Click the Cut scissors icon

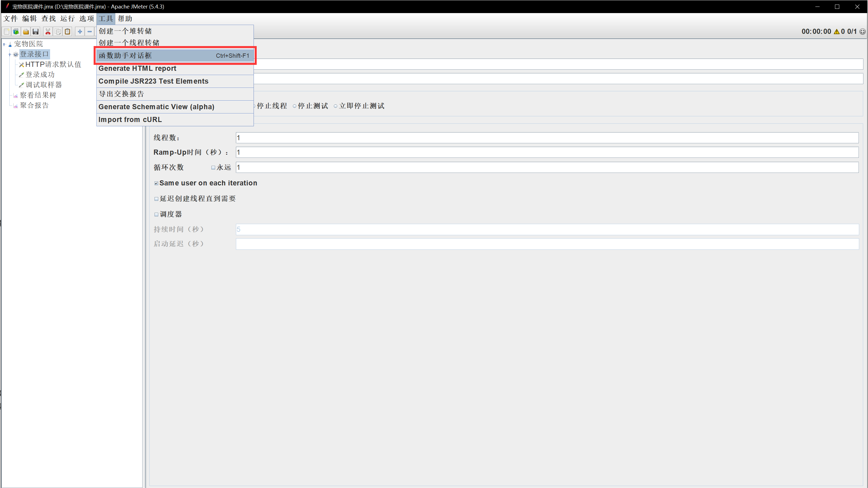point(48,32)
